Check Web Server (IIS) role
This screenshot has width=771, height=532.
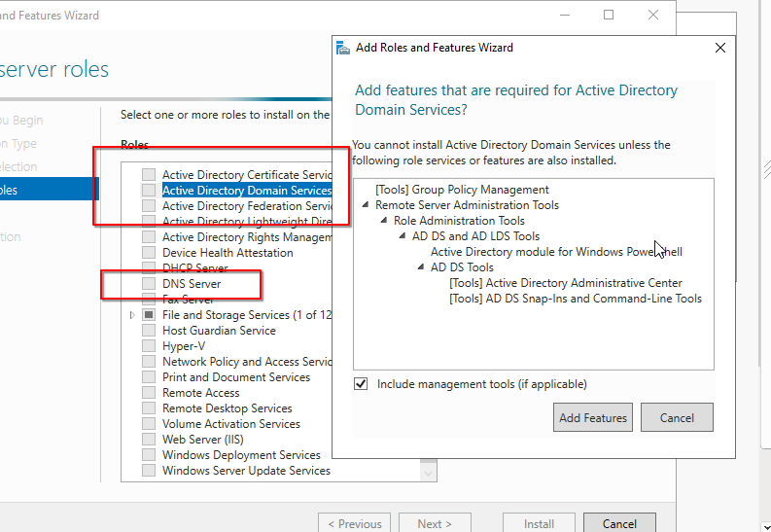pos(149,439)
